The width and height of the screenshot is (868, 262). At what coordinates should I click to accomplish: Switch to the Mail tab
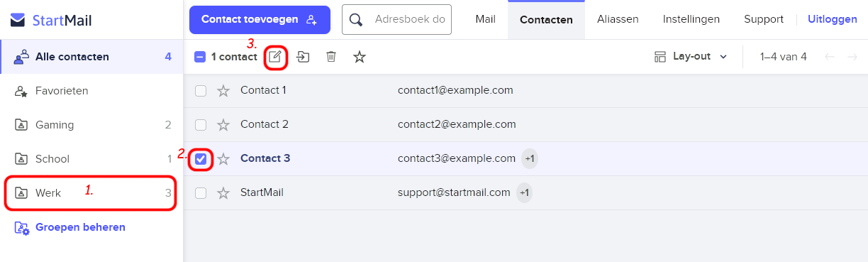click(x=485, y=20)
